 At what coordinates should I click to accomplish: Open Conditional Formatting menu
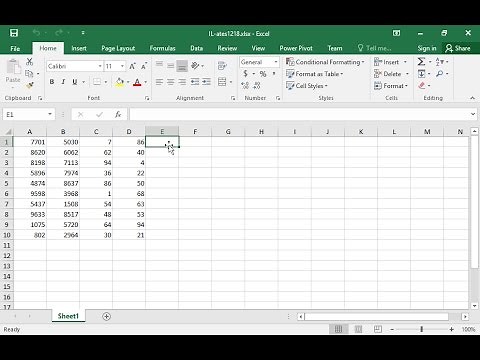[325, 62]
